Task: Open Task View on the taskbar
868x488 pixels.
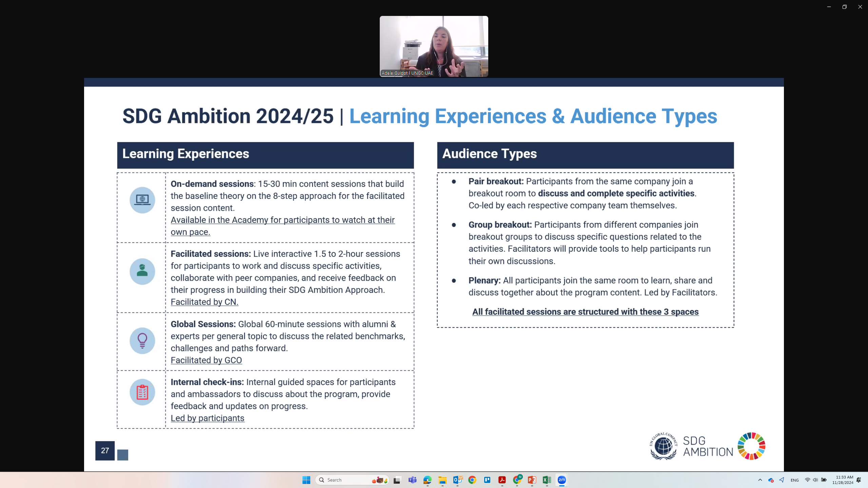Action: coord(397,480)
